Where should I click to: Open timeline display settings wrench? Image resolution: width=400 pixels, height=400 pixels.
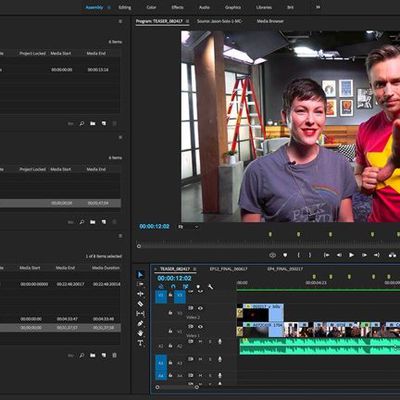[x=211, y=287]
